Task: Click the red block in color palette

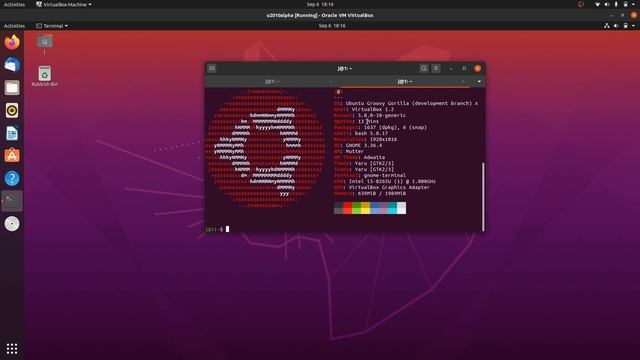Action: click(x=347, y=208)
